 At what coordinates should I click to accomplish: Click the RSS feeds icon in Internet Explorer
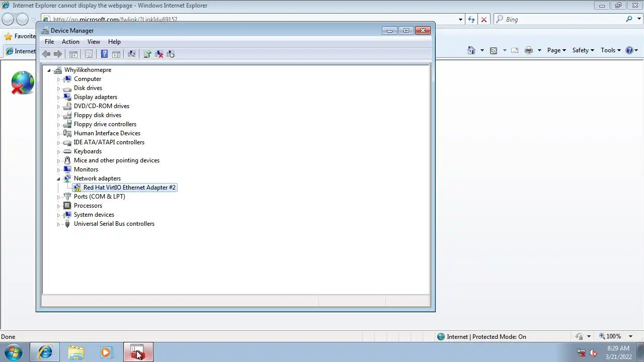tap(494, 50)
